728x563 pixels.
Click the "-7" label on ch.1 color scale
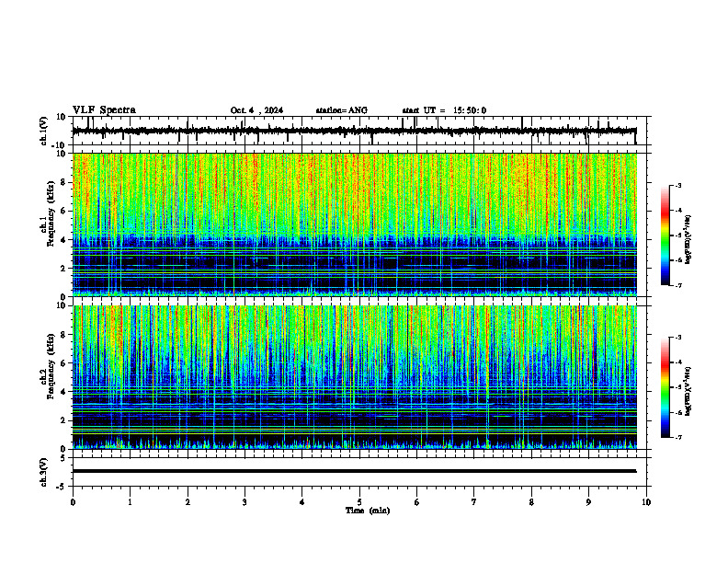click(x=678, y=285)
